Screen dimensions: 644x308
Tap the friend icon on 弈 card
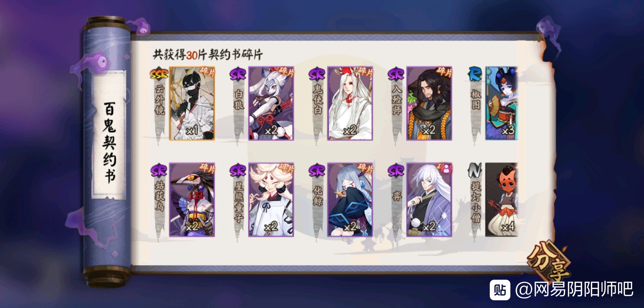tap(447, 168)
